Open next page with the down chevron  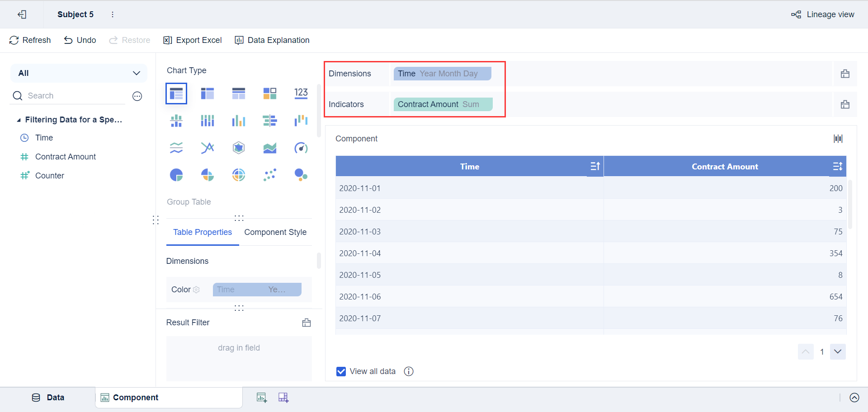click(x=838, y=352)
